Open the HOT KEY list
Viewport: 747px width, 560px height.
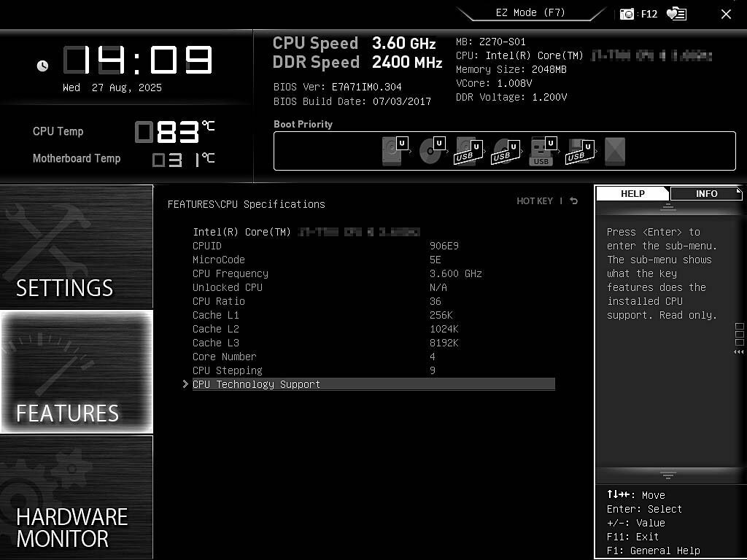coord(535,201)
